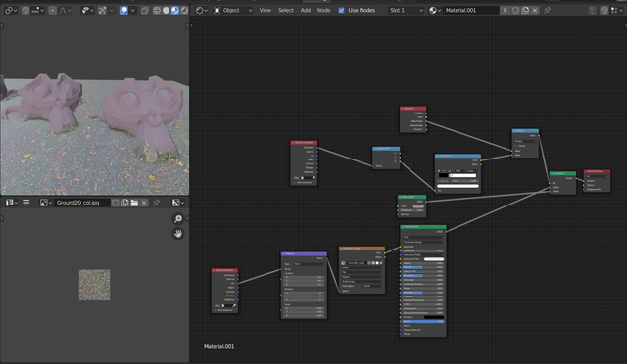Click the zoom magnifier in image editor

click(178, 218)
